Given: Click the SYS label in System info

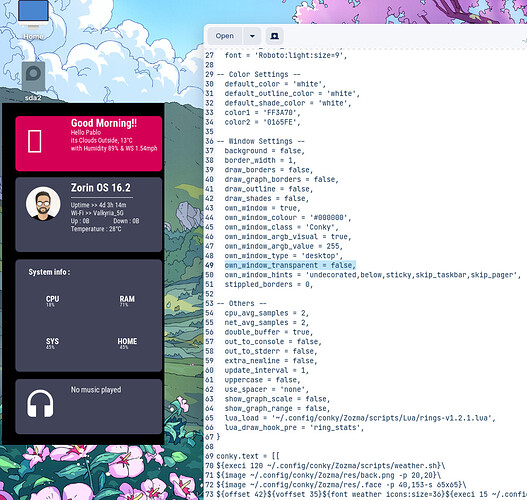Looking at the screenshot, I should (52, 341).
